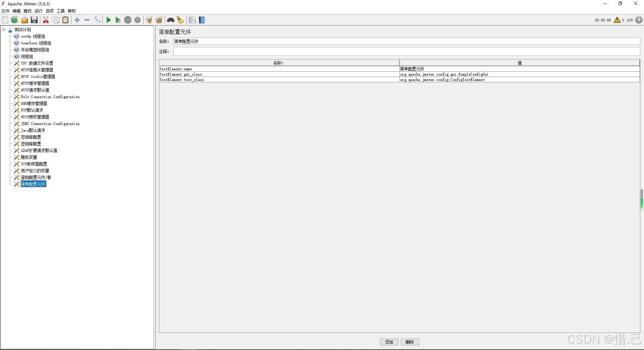Click the Stop sign toolbar icon
The width and height of the screenshot is (644, 350).
(x=128, y=20)
